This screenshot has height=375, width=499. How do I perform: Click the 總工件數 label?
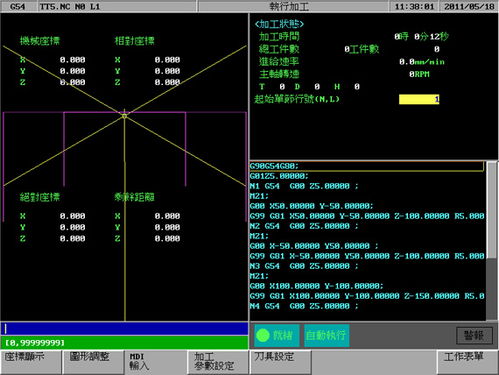tap(279, 49)
